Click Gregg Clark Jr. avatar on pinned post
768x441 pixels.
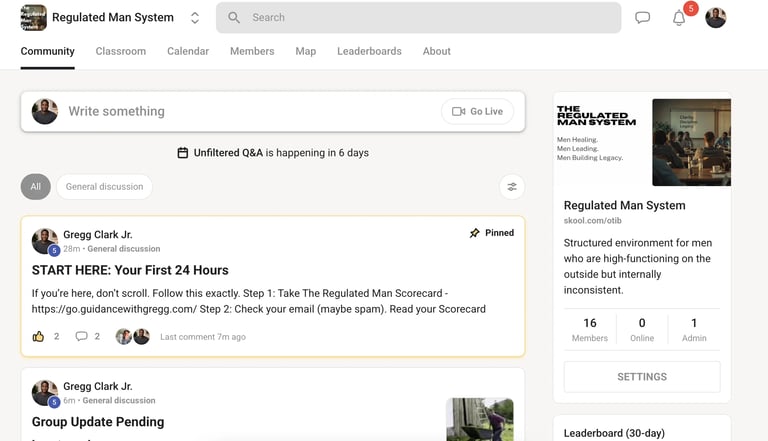point(45,241)
